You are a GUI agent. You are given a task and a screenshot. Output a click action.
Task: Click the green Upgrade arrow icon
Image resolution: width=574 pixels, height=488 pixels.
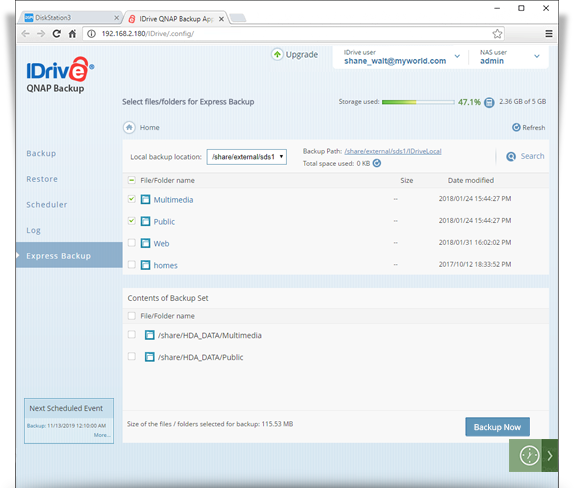click(x=277, y=55)
